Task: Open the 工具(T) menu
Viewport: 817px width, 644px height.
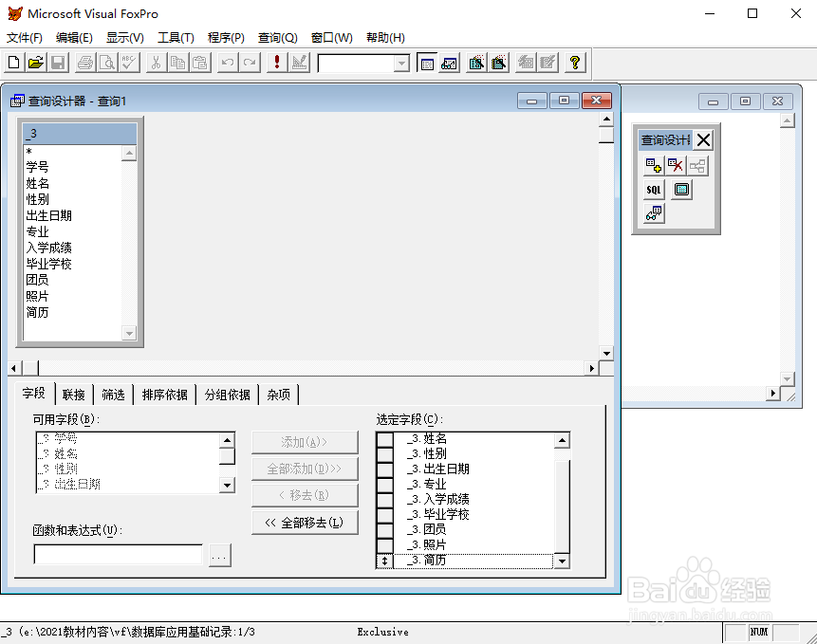Action: tap(176, 38)
